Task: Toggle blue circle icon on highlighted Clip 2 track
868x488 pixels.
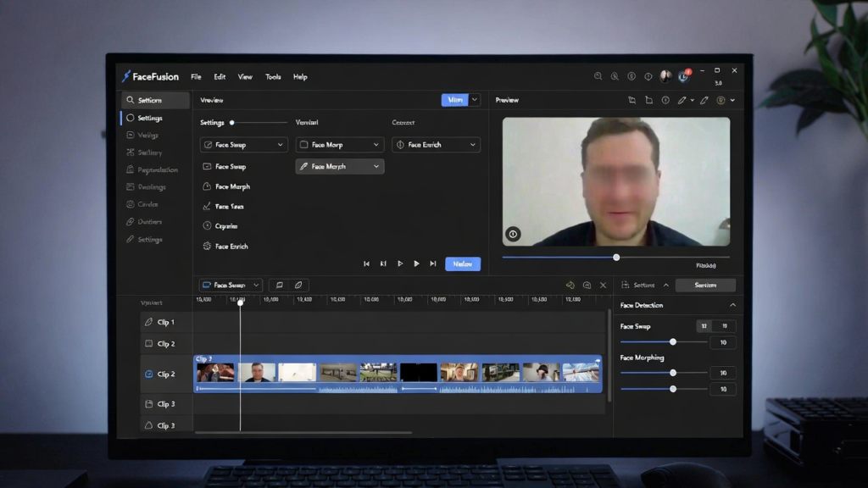Action: pos(148,374)
